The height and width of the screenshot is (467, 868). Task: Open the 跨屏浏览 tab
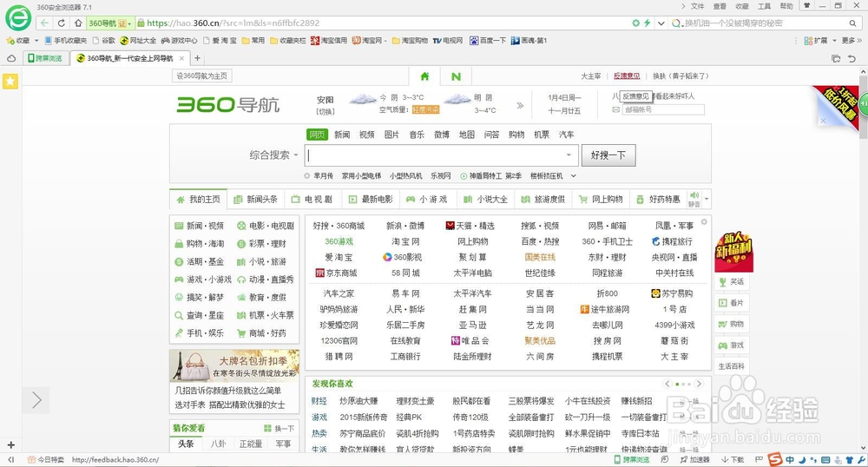[45, 58]
